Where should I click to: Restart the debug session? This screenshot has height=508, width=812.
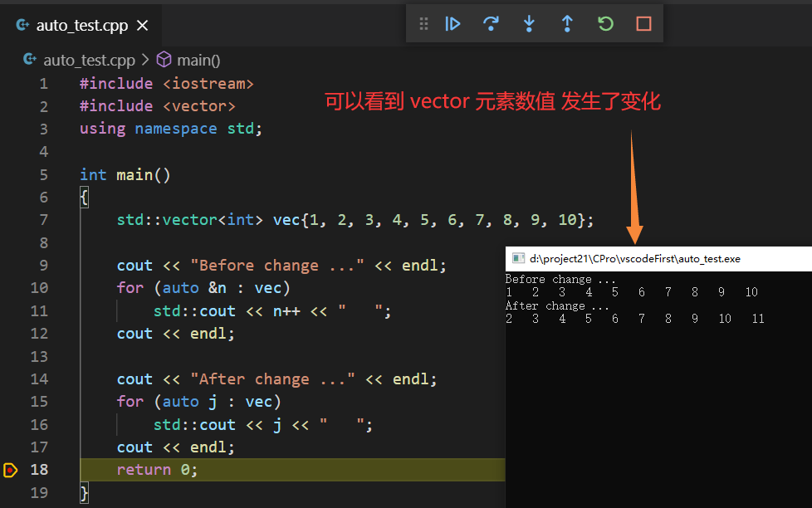[x=605, y=24]
